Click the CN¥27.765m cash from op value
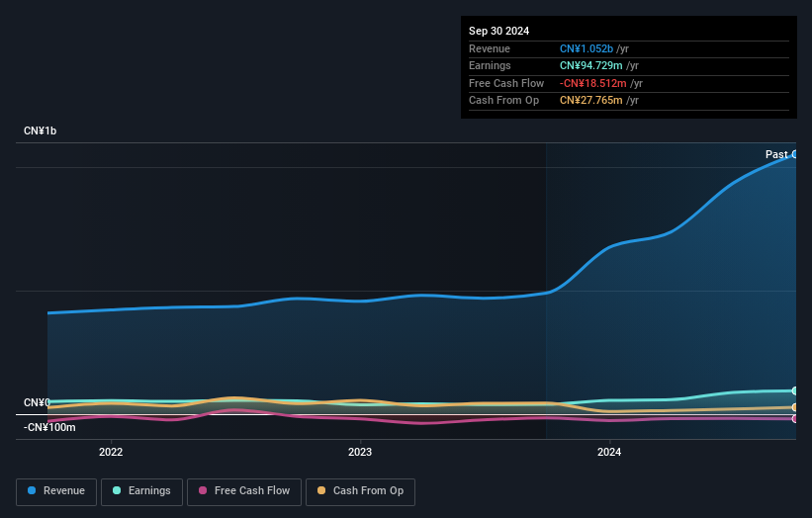This screenshot has height=518, width=812. (x=590, y=101)
